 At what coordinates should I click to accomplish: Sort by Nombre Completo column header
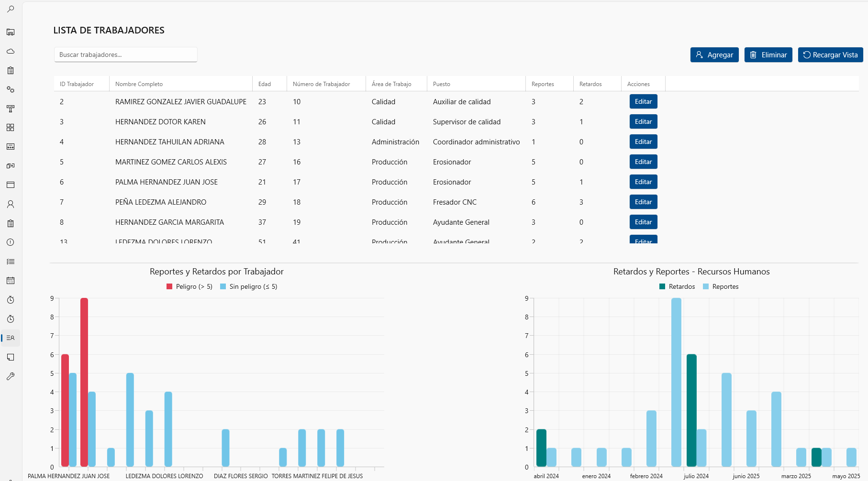[x=139, y=84]
